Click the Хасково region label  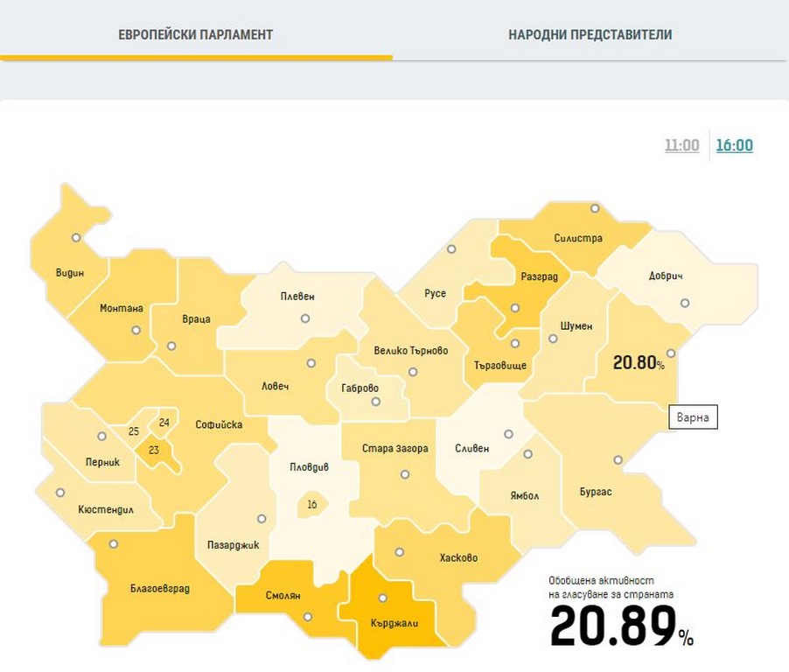[x=458, y=557]
